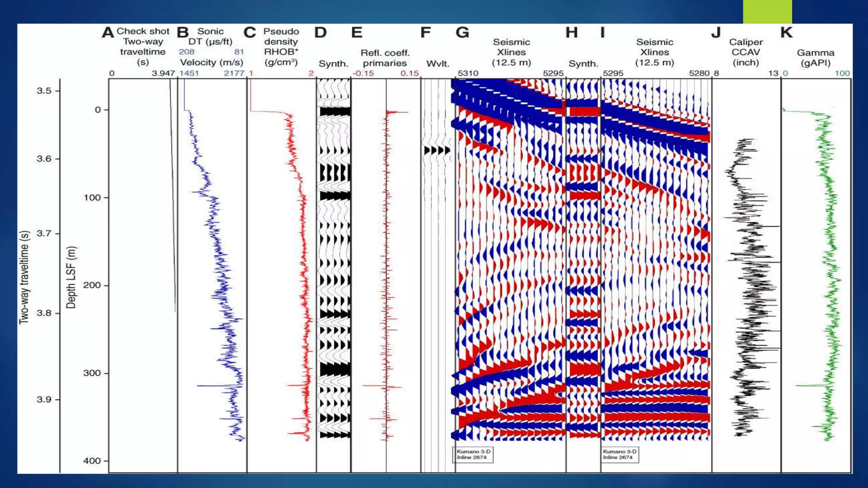This screenshot has height=488, width=868.
Task: Click the Velocity (m/s) scale label
Action: point(211,63)
